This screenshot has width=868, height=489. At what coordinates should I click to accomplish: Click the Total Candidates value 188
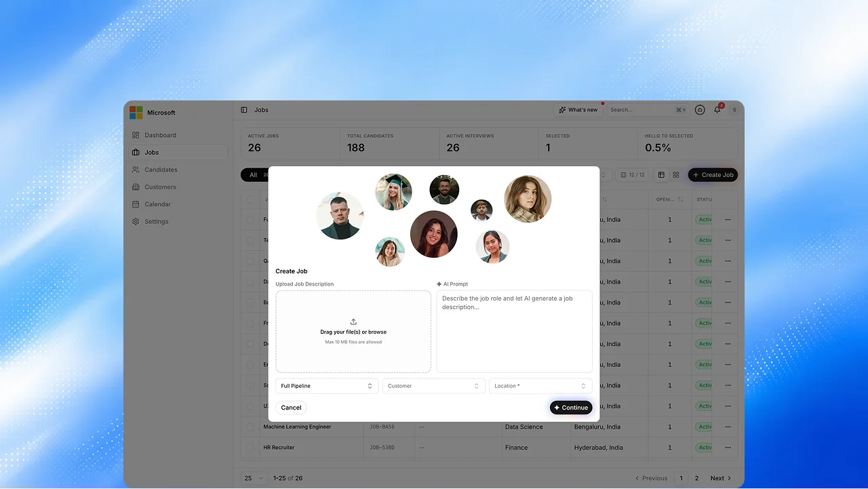tap(356, 148)
